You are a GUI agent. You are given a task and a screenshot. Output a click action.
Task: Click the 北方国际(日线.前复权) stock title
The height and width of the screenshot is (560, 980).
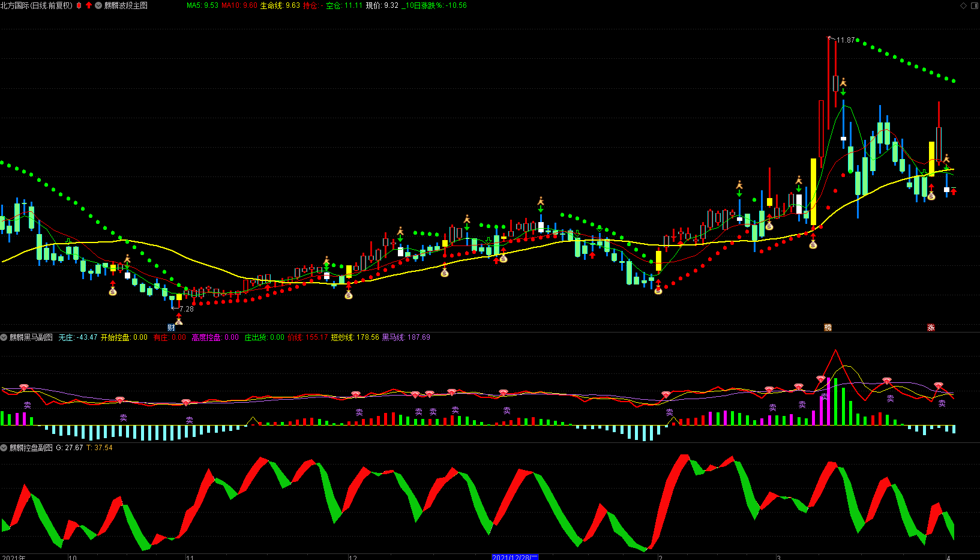click(37, 5)
